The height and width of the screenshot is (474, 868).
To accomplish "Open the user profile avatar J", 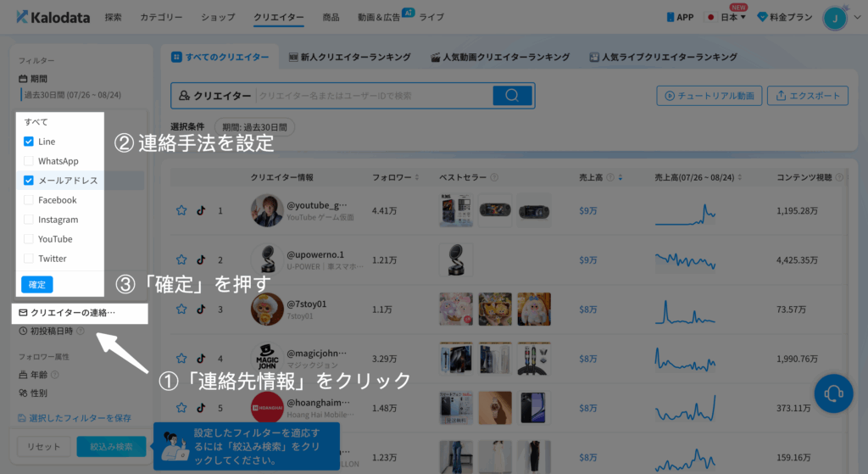I will click(835, 19).
